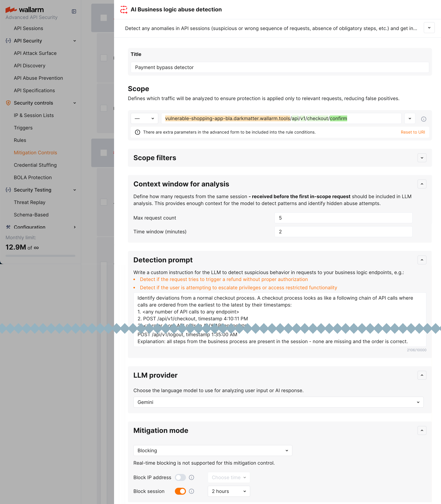Screen dimensions: 441x504
Task: Select BOLA Protection in the sidebar
Action: pos(33,177)
